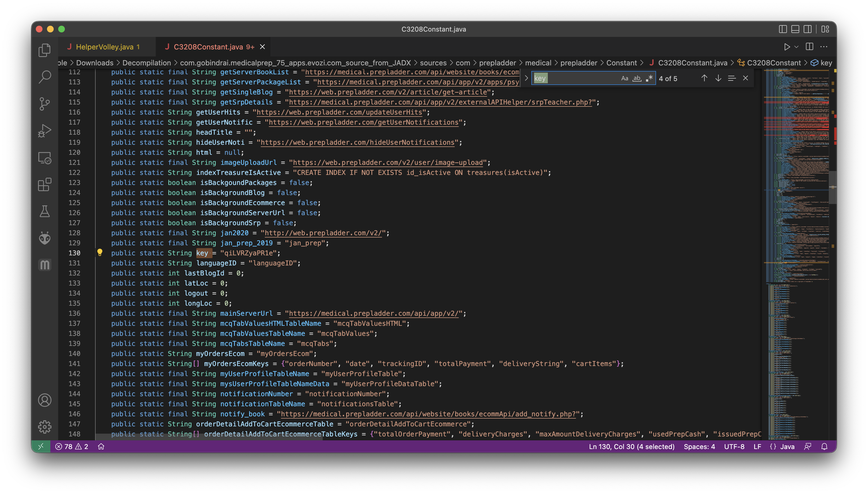Image resolution: width=868 pixels, height=494 pixels.
Task: Open the com package breadcrumb
Action: [x=463, y=63]
